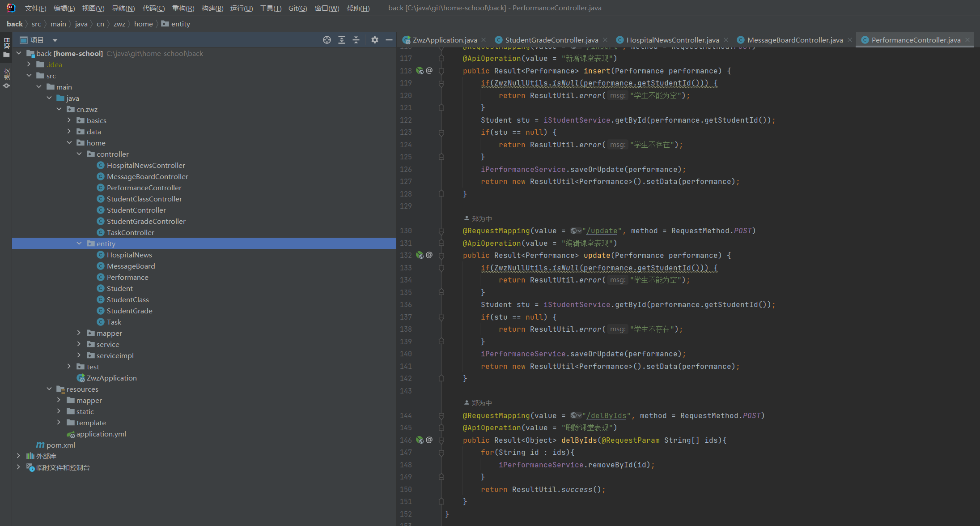Click the /update request mapping link
This screenshot has height=526, width=980.
pos(602,231)
